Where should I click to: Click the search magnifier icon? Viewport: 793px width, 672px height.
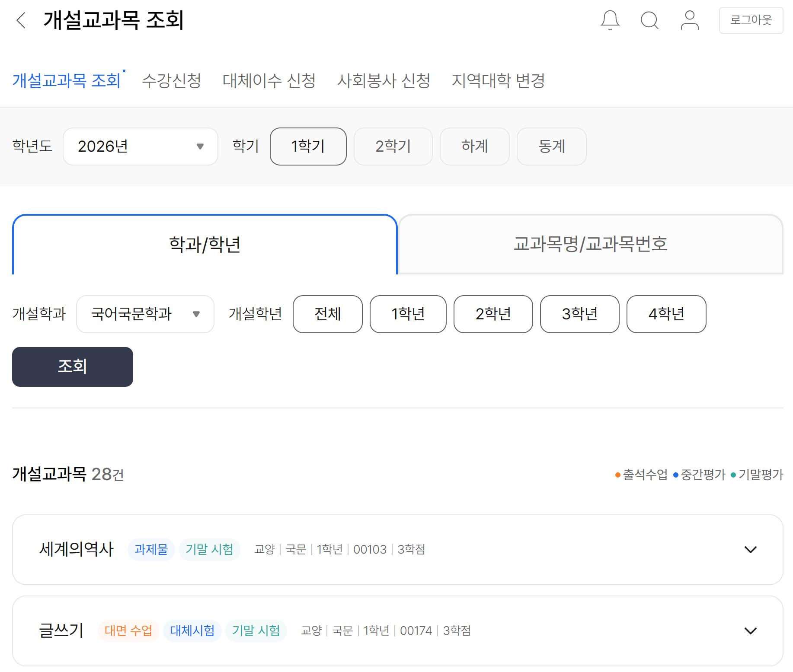click(x=649, y=20)
